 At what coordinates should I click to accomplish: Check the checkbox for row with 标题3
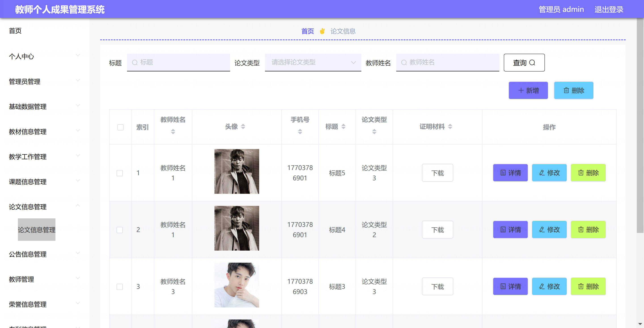120,287
